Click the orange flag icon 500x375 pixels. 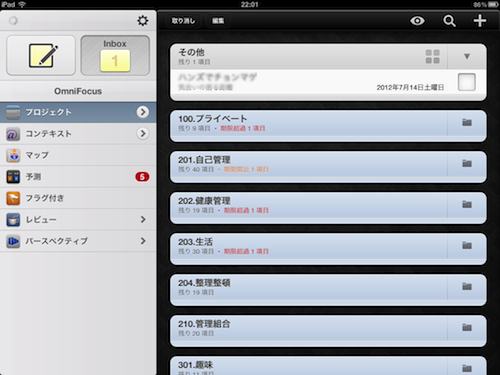coord(13,198)
